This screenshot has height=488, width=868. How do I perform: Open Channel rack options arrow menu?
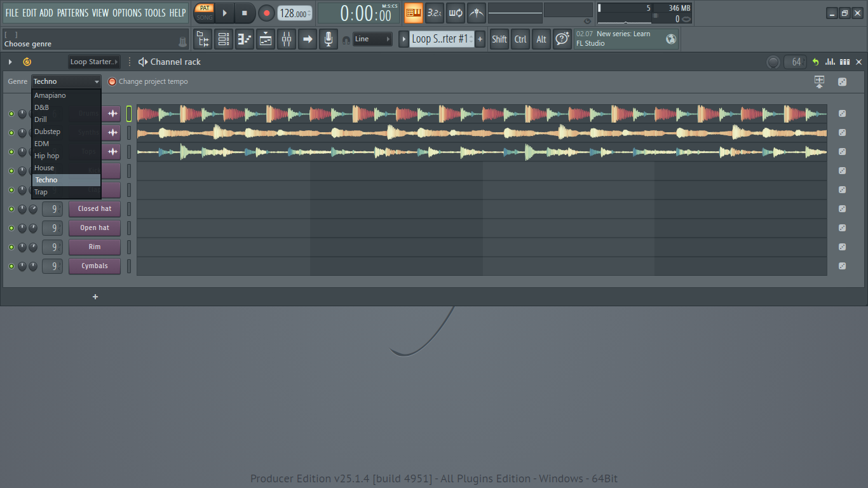click(x=10, y=62)
